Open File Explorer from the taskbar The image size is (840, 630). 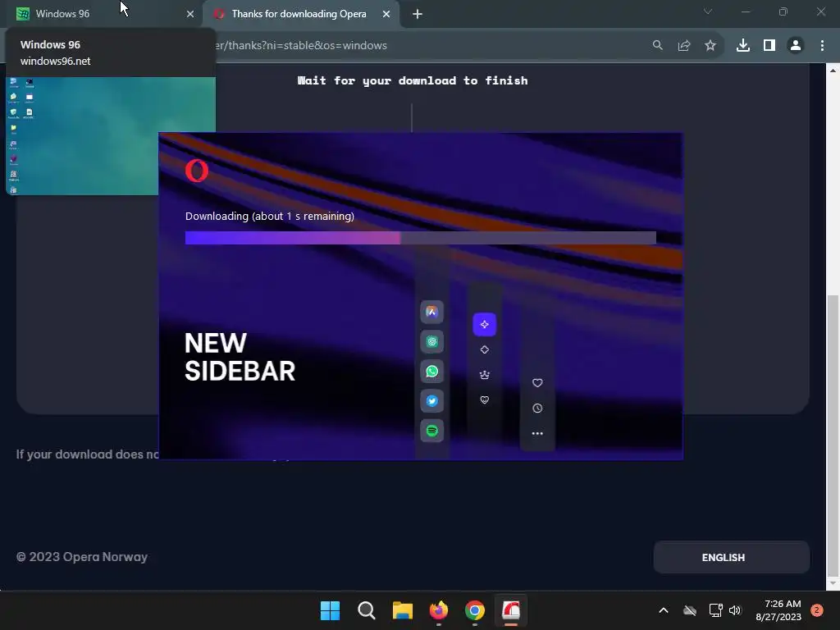(x=402, y=610)
